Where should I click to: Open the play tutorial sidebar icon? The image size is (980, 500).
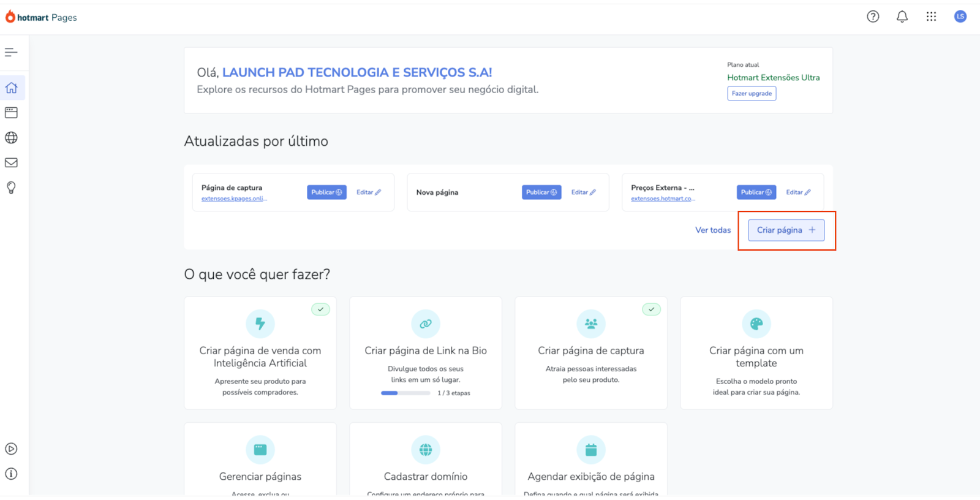pyautogui.click(x=11, y=449)
